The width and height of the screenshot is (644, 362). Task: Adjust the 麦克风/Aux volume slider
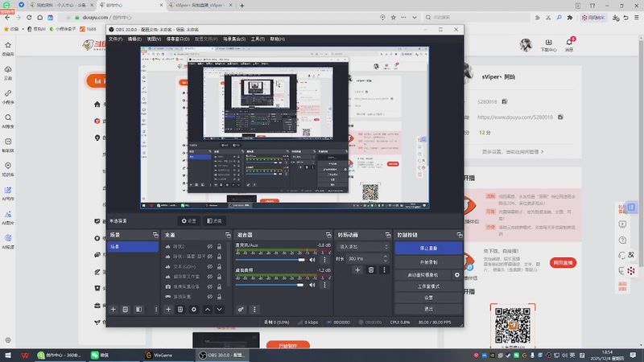coord(270,260)
